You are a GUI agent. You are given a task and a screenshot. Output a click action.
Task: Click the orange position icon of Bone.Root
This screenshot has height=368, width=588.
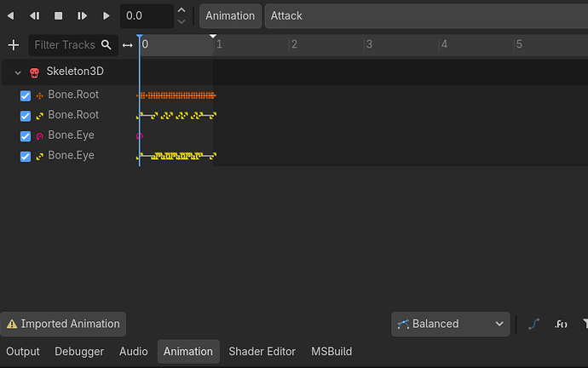tap(39, 96)
